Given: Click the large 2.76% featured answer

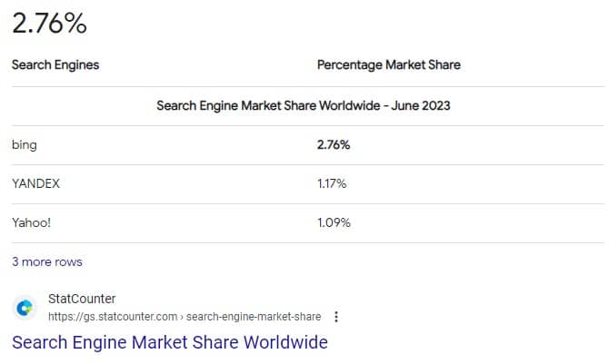Looking at the screenshot, I should click(50, 24).
